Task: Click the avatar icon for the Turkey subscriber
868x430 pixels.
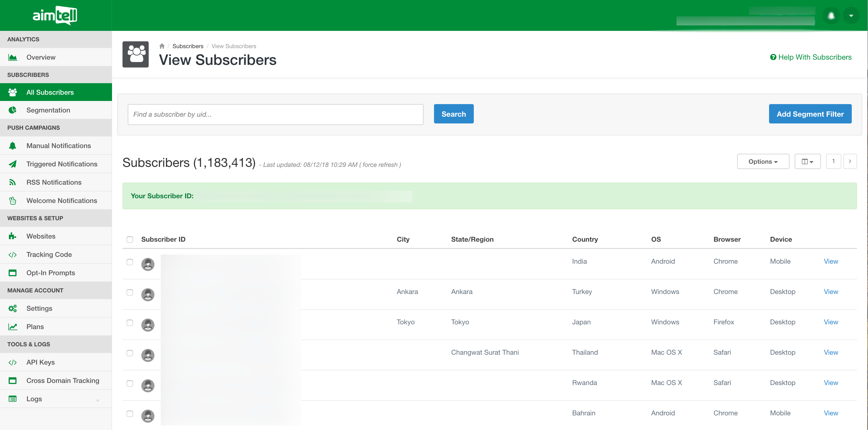Action: pos(148,295)
